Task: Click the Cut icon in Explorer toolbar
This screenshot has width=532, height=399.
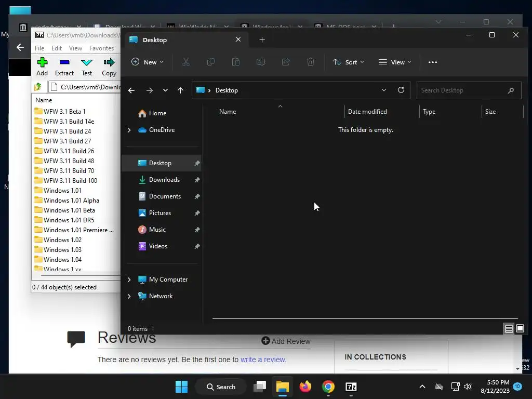Action: click(x=186, y=62)
